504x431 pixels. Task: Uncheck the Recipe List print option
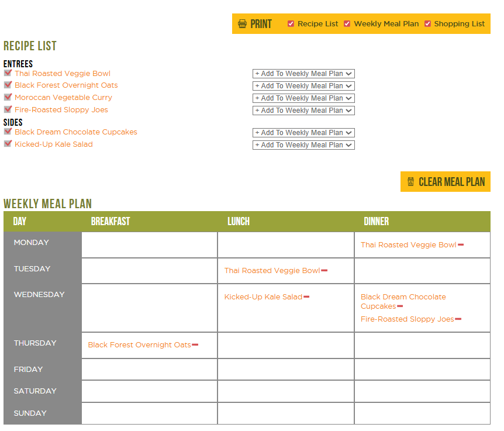(x=291, y=24)
